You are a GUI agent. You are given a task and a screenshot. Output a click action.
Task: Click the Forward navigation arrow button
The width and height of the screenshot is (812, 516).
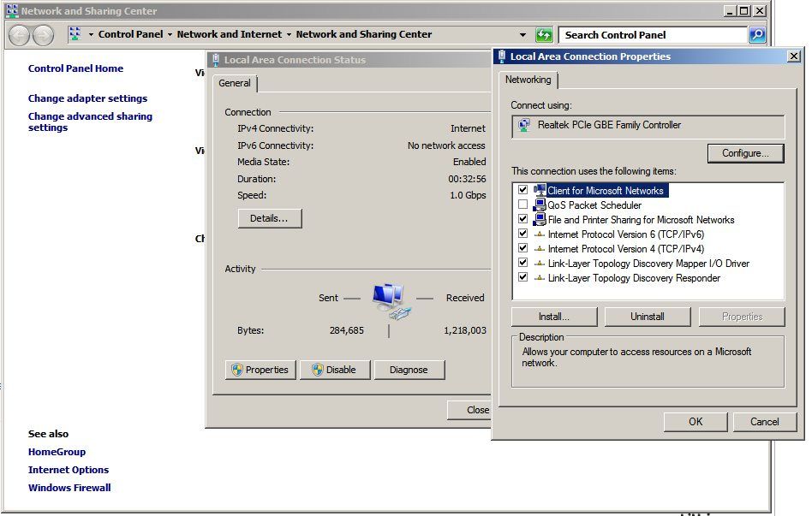tap(43, 35)
